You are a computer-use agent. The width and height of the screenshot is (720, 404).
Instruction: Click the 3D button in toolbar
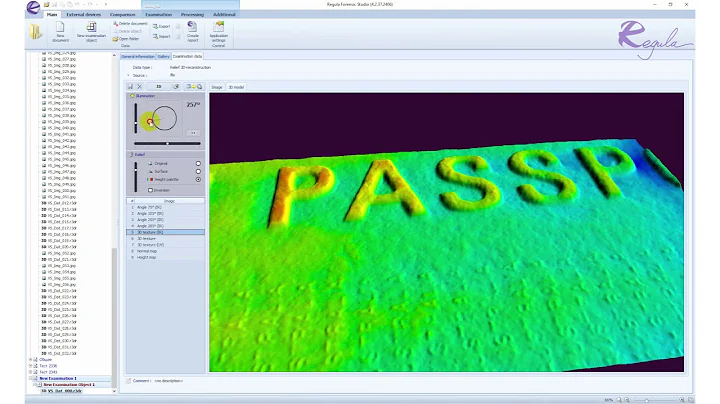point(158,86)
